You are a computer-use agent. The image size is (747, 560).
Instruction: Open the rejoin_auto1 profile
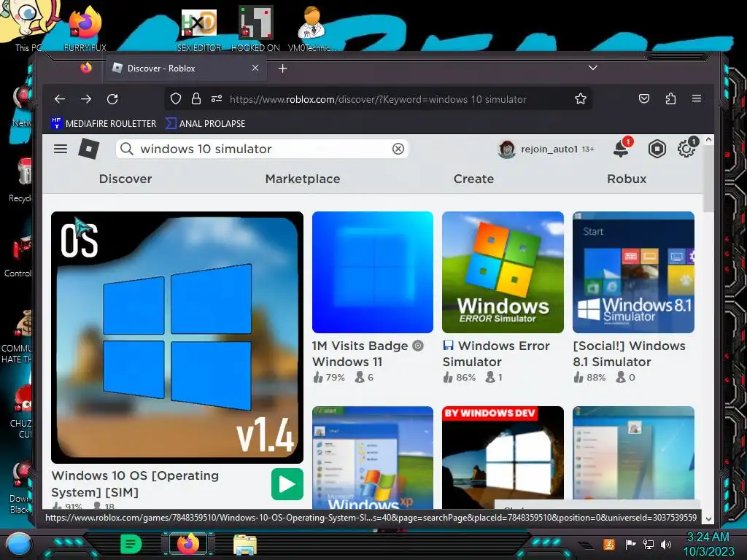(x=546, y=149)
